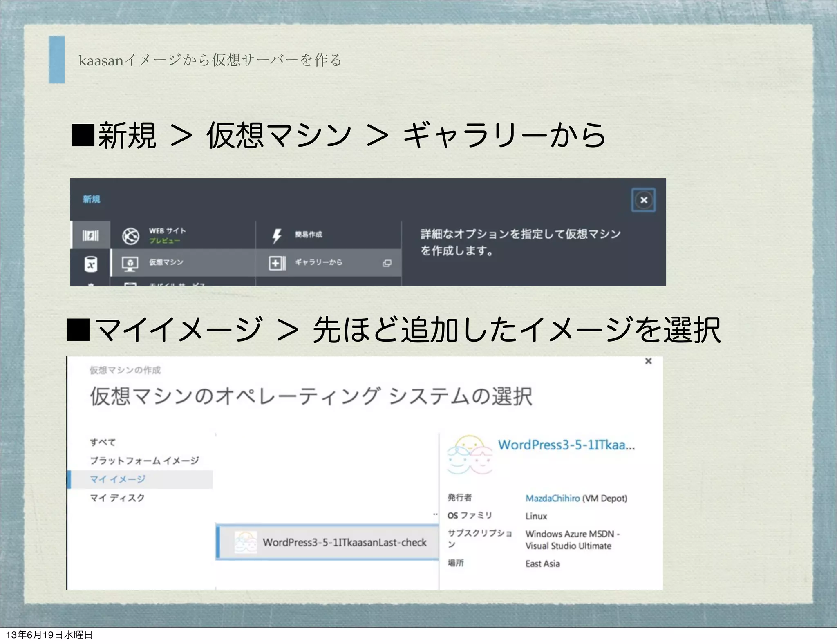Image resolution: width=837 pixels, height=644 pixels.
Task: Click the 簡易作成 lightning bolt icon
Action: pos(277,236)
